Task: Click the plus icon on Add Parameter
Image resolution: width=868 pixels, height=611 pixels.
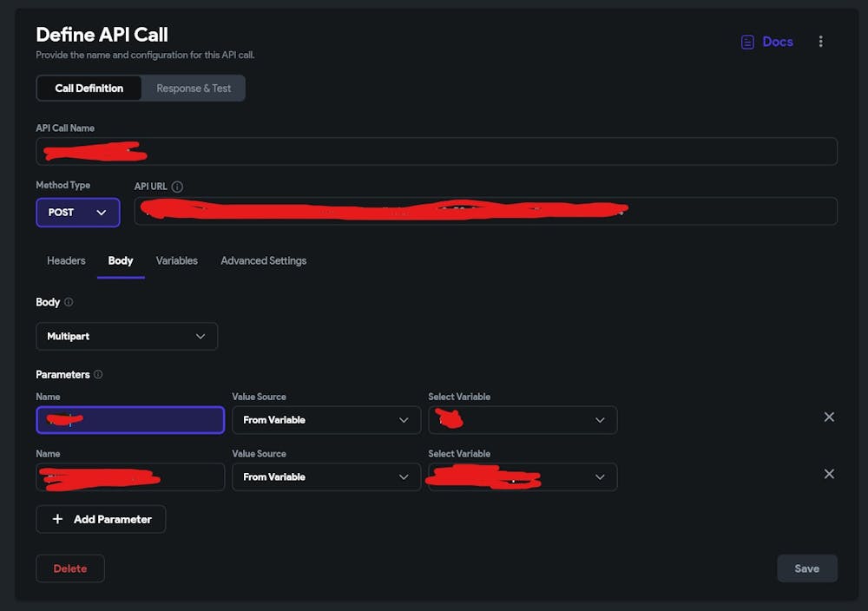Action: click(57, 519)
